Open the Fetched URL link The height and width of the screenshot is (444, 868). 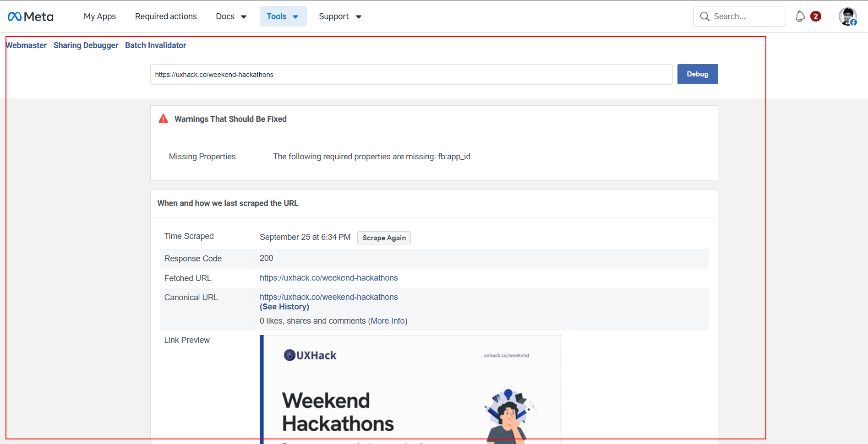(328, 278)
